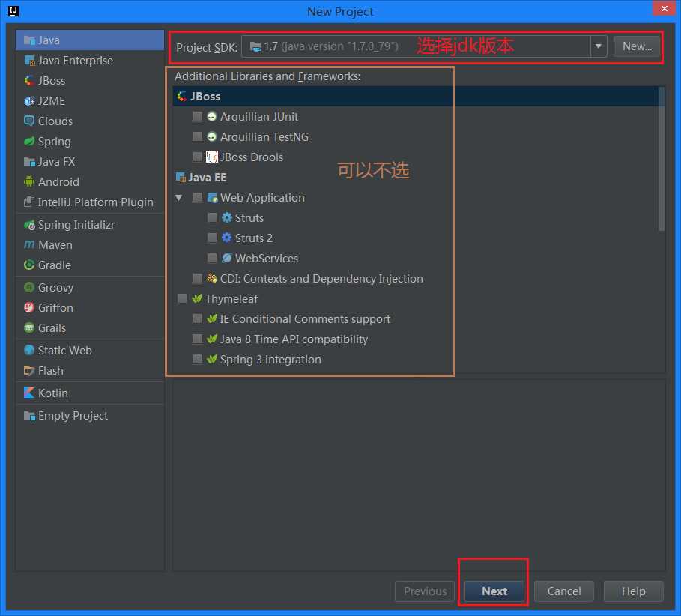Collapse the Web Application tree node
The height and width of the screenshot is (616, 681).
178,198
